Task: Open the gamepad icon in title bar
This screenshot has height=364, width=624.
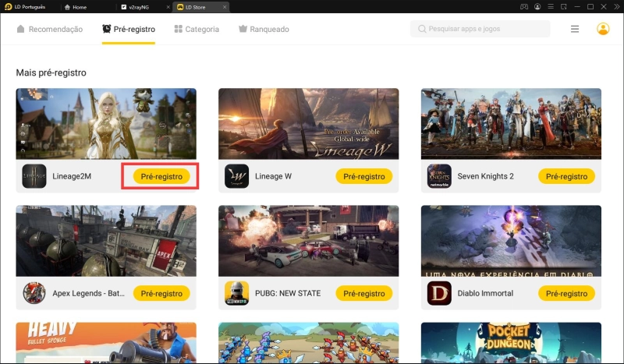Action: click(525, 6)
